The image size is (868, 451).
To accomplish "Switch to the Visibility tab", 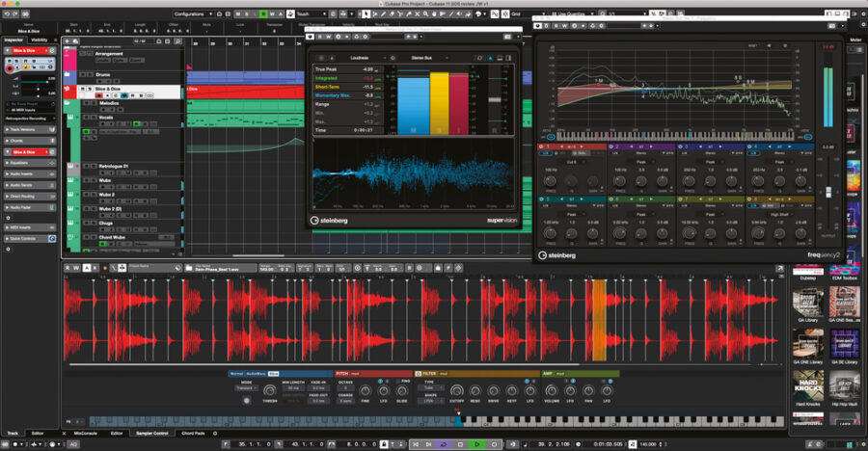I will (40, 40).
